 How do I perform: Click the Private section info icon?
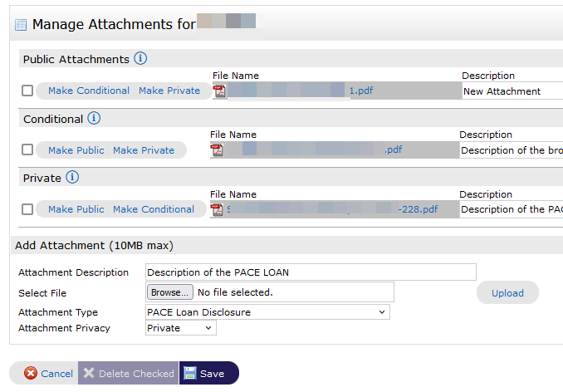point(72,178)
